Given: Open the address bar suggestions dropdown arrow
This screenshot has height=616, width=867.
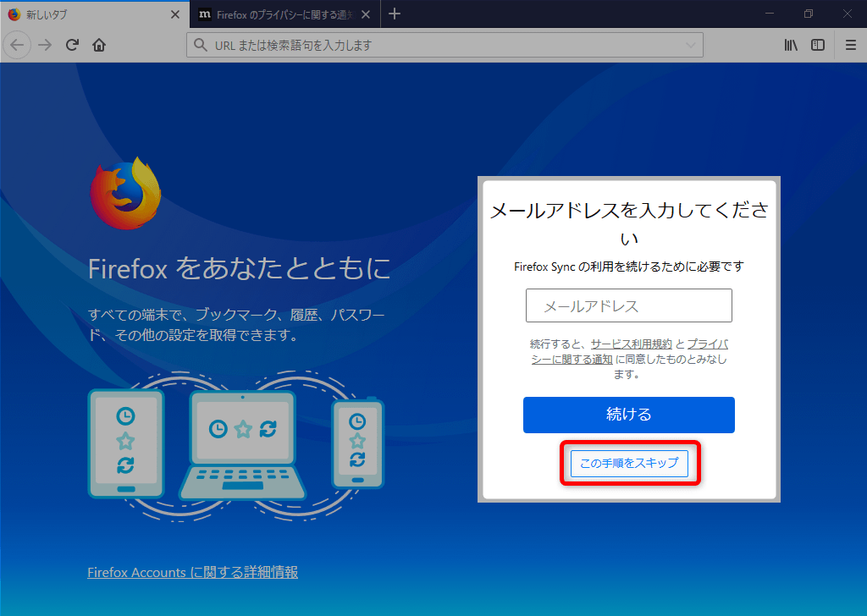Looking at the screenshot, I should (x=693, y=45).
